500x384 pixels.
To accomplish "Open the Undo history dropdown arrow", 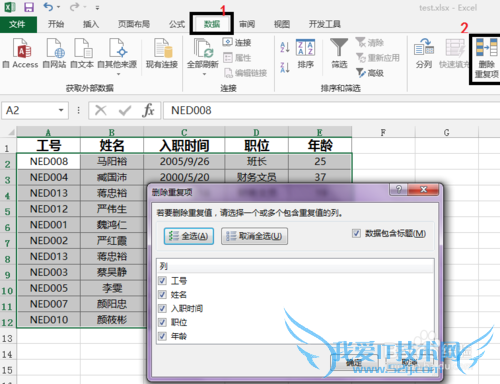I will (59, 7).
